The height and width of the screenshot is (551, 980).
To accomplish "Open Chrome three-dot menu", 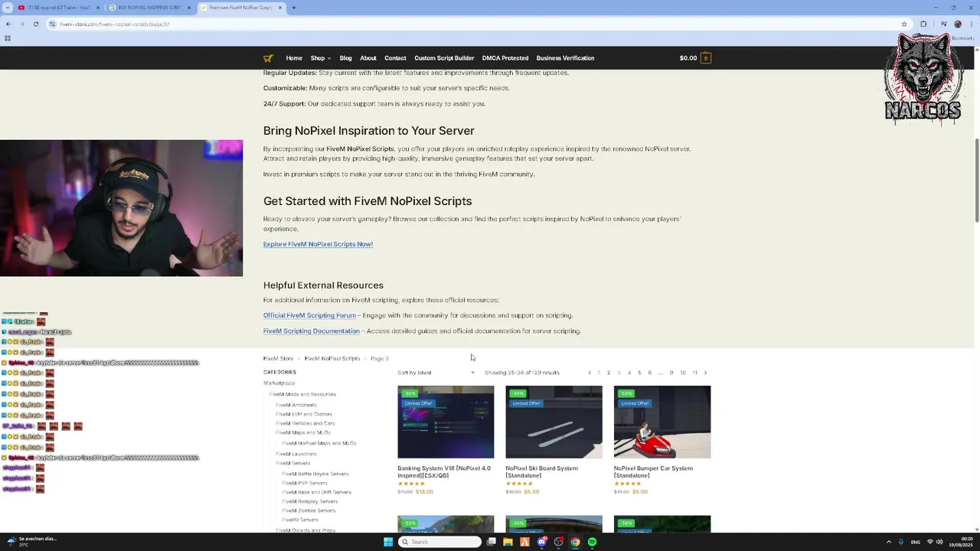I will 972,24.
